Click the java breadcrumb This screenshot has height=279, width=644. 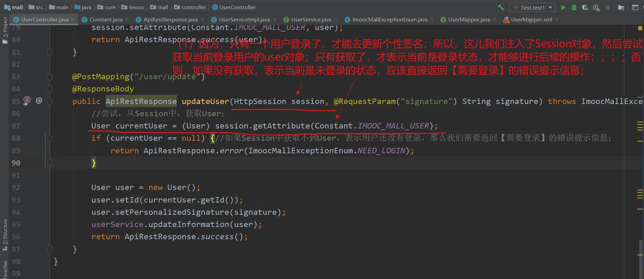click(x=83, y=7)
